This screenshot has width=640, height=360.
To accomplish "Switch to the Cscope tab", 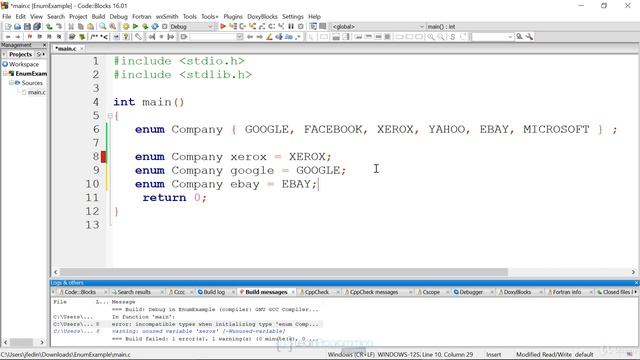I will [x=431, y=292].
